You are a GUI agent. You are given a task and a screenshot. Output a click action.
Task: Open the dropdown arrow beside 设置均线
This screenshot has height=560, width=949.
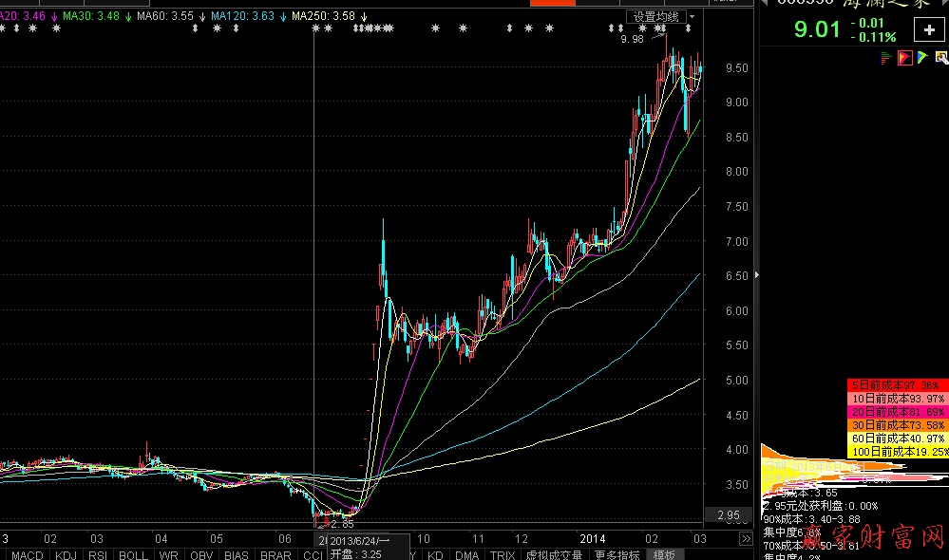(x=693, y=16)
